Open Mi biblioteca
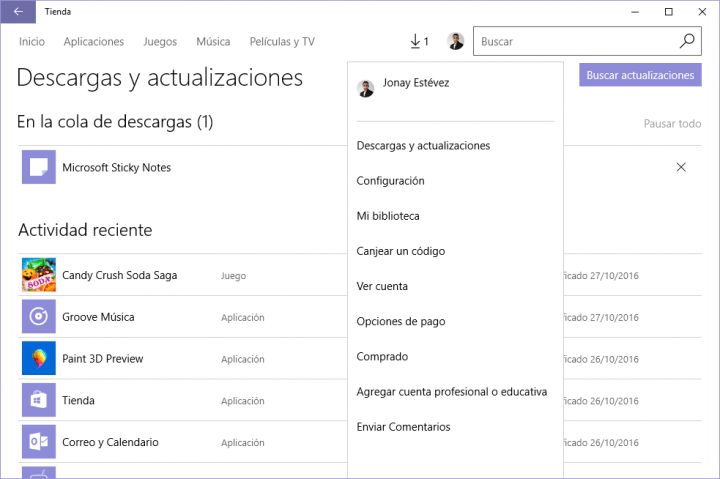Viewport: 720px width, 479px height. point(388,216)
